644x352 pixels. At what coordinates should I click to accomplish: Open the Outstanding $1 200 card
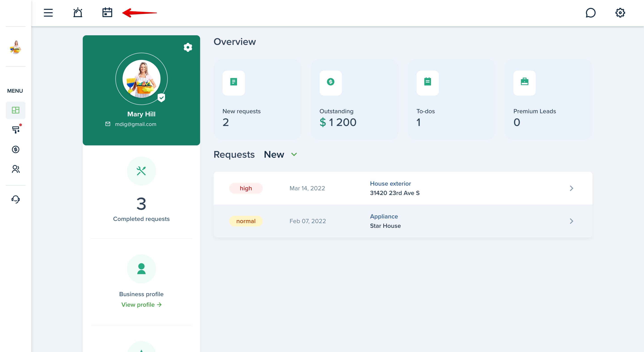tap(354, 99)
